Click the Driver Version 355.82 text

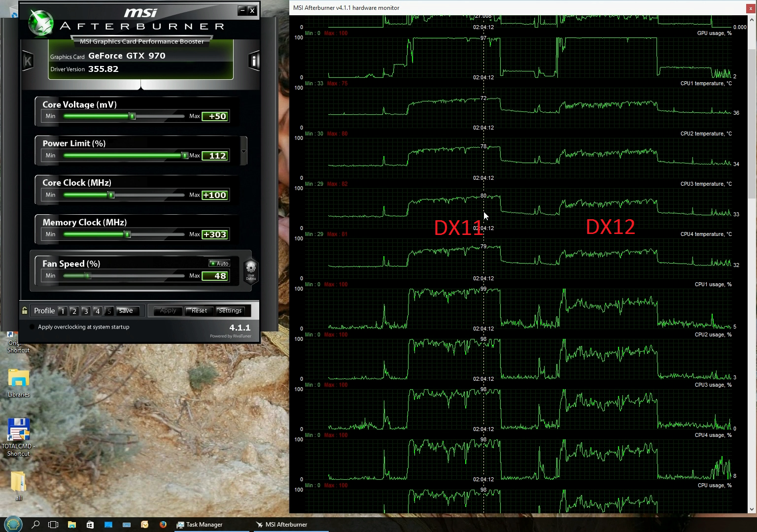click(84, 69)
